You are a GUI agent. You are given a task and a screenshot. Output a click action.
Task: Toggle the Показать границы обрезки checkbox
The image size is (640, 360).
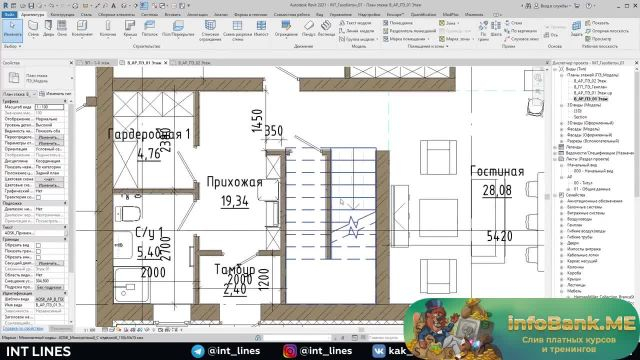tap(38, 251)
